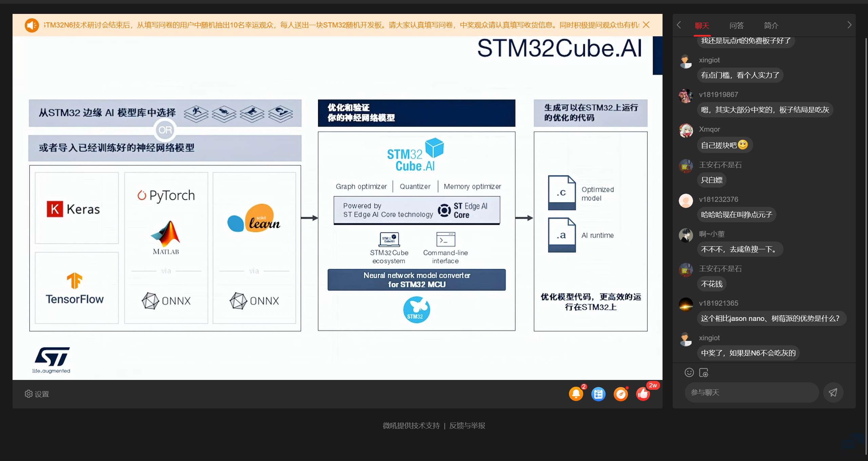This screenshot has height=461, width=868.
Task: Click message 自己搓块吧
Action: click(725, 145)
